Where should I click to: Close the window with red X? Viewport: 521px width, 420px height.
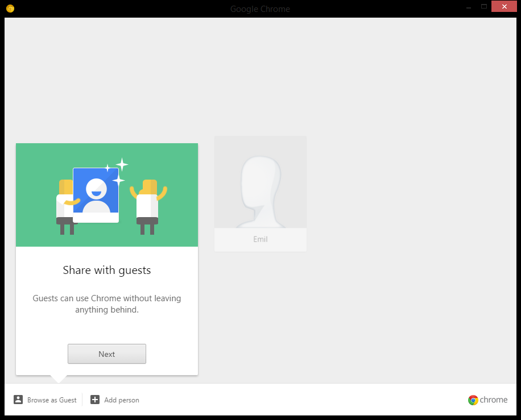(x=504, y=7)
